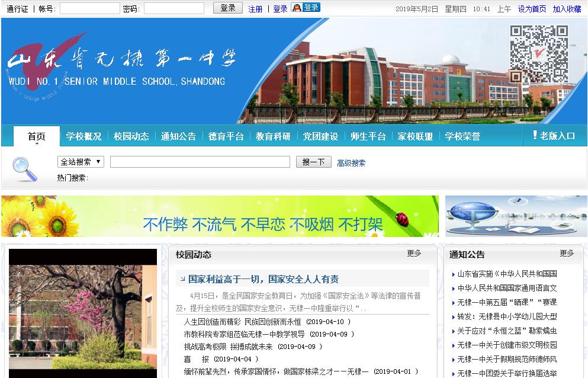Click the magnifying glass search icon

24,169
